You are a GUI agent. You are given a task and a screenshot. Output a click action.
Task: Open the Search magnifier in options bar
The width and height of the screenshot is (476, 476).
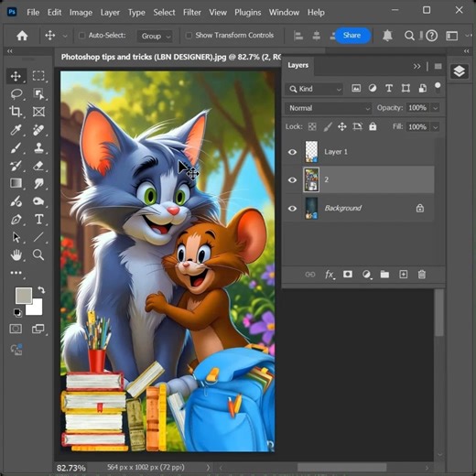(x=409, y=36)
